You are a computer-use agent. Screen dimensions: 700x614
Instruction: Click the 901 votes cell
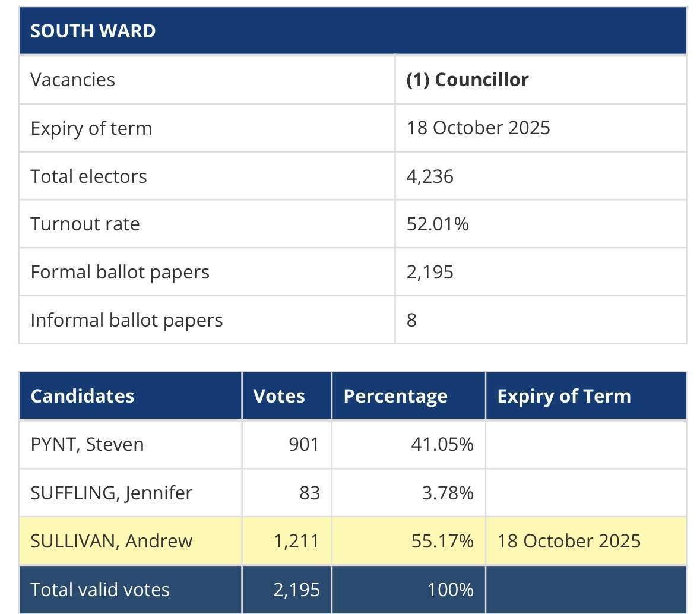tap(287, 445)
